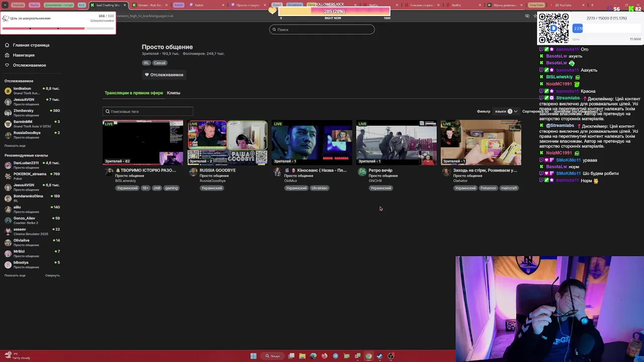Open BISLwiwskiy stream thumbnail with 82 viewers

(x=143, y=143)
